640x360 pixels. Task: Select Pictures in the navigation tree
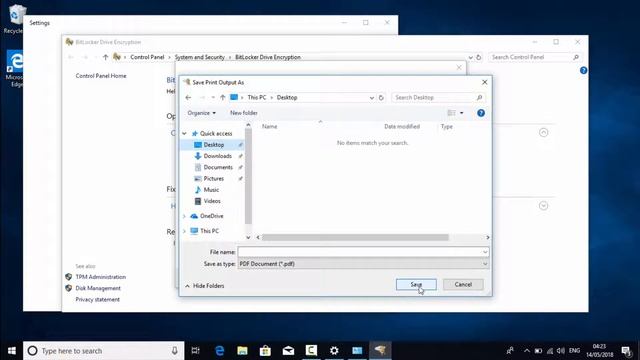[x=213, y=179]
